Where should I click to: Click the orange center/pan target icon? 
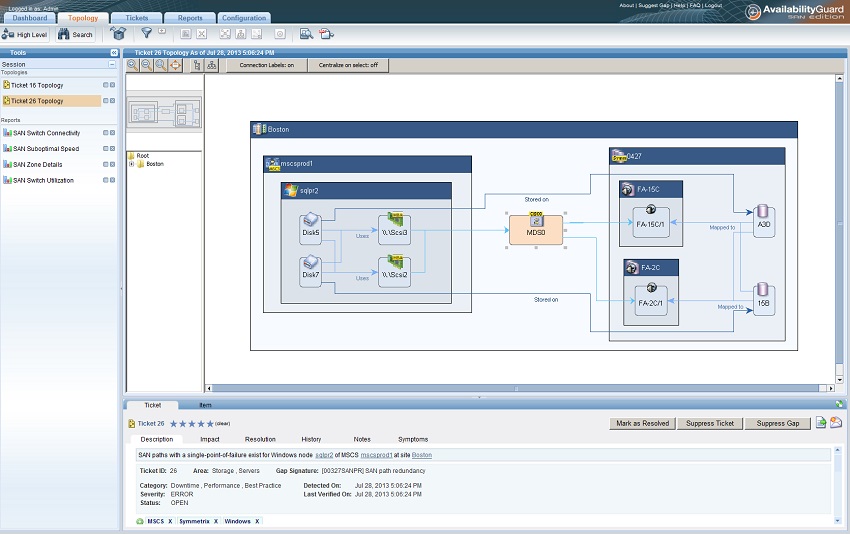(176, 65)
